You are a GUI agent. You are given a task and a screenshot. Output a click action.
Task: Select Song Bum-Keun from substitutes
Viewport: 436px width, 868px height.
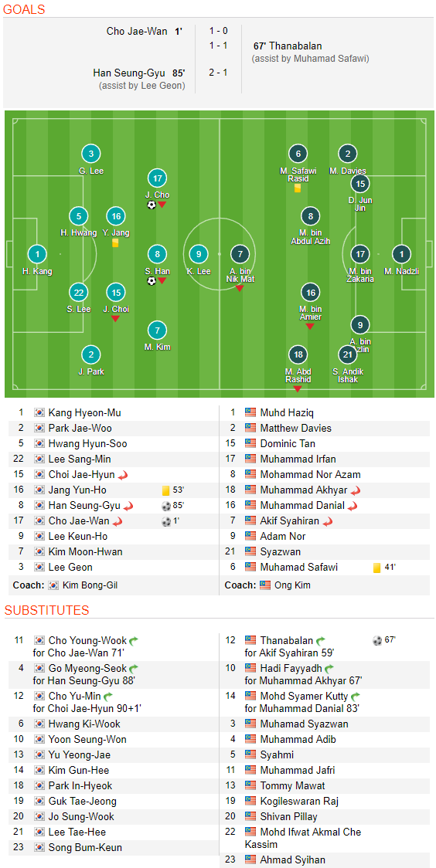pyautogui.click(x=85, y=847)
